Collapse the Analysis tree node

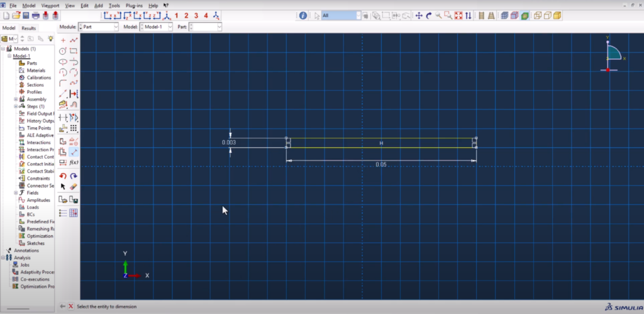tap(3, 258)
